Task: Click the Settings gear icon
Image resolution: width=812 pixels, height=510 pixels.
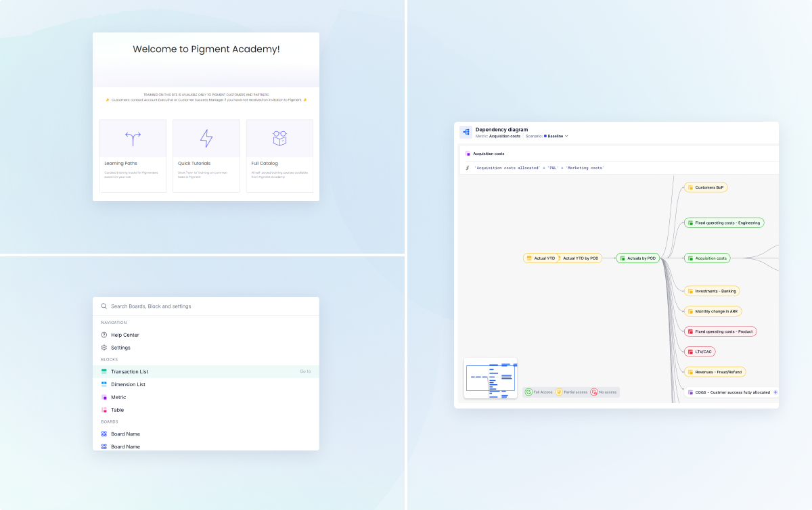Action: 104,348
